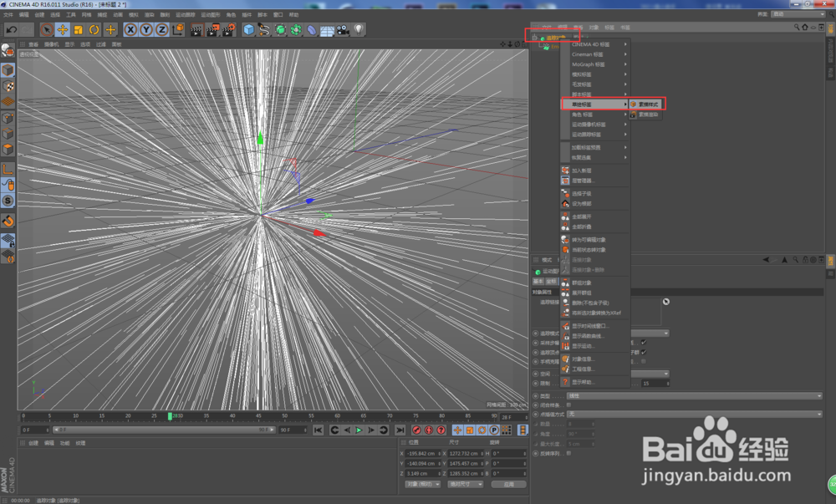The image size is (836, 504).
Task: Click the red Record Active Objects button
Action: coord(417,430)
